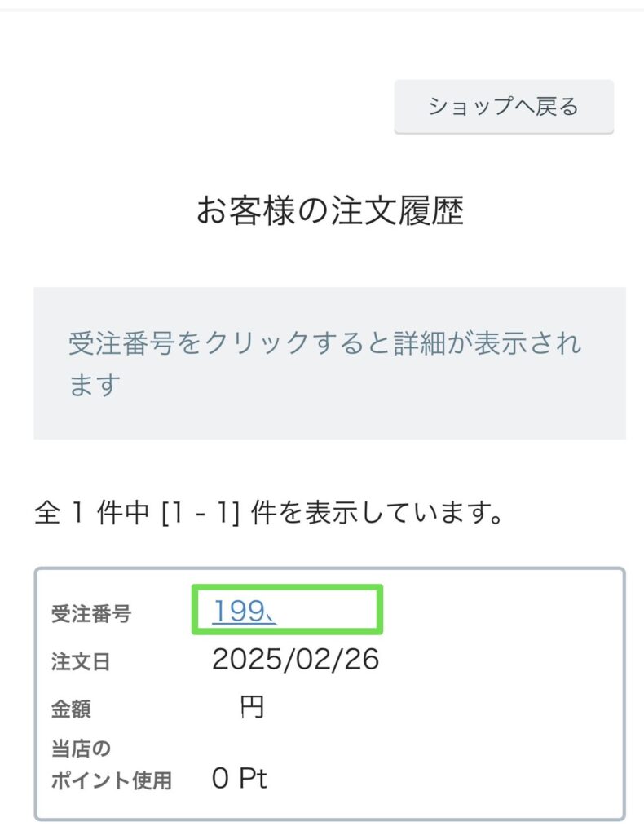Click the ます line in notice box
Screen dimensions: 644x835
[95, 384]
